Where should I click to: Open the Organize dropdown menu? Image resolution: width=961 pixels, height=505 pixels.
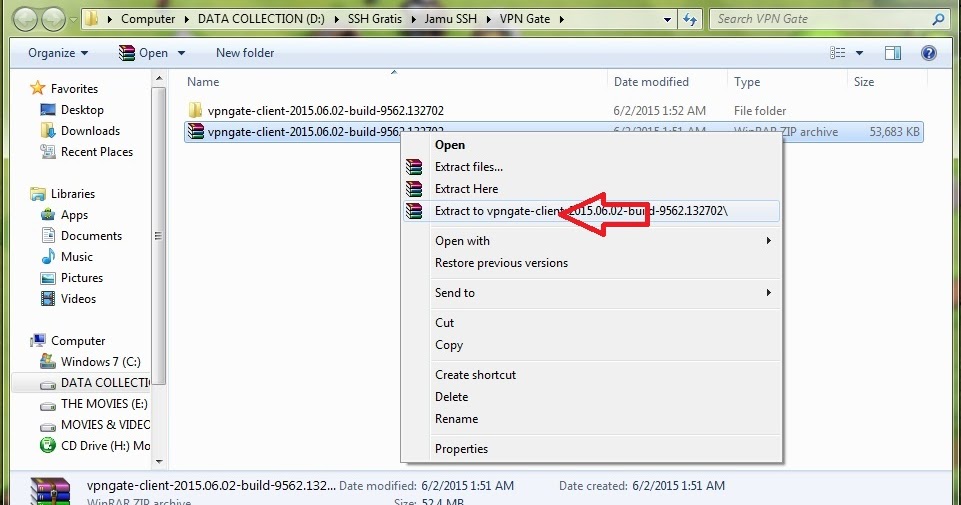[58, 53]
